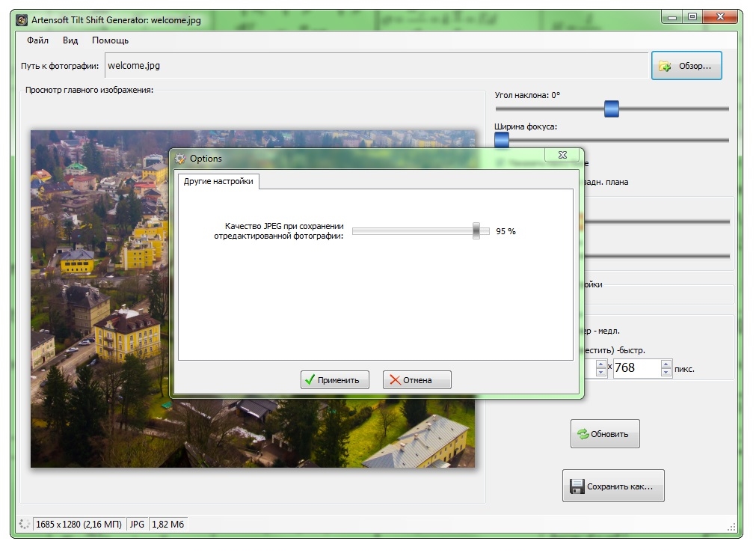Click the Ширина фокуса slider handle
The image size is (756, 553).
501,140
